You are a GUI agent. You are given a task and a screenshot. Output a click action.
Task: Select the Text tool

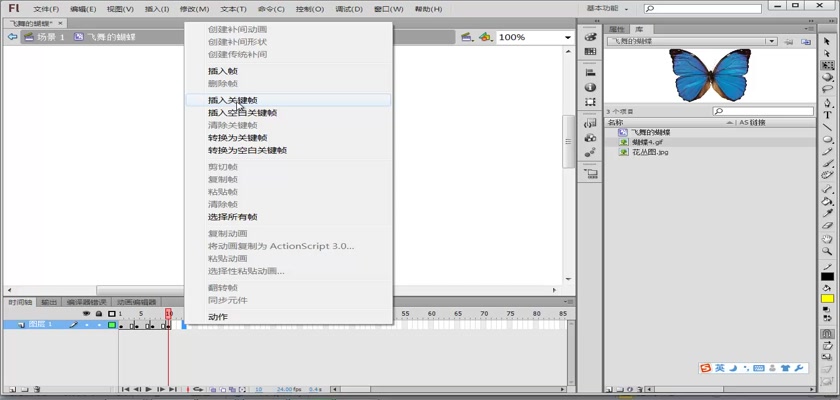coord(828,115)
